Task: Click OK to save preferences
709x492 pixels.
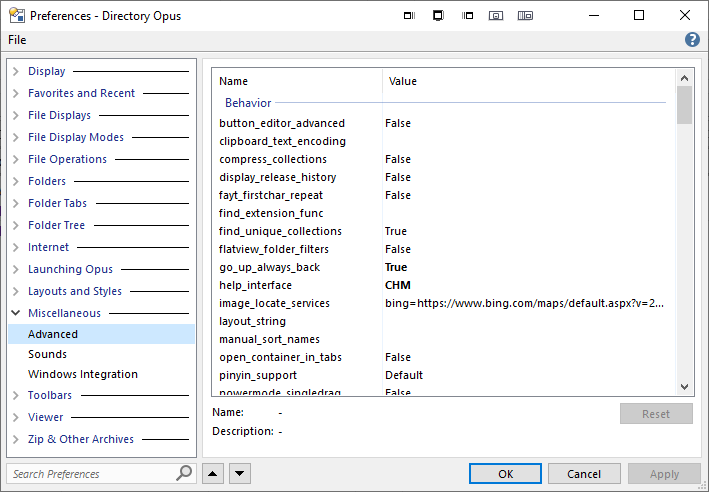Action: 505,474
